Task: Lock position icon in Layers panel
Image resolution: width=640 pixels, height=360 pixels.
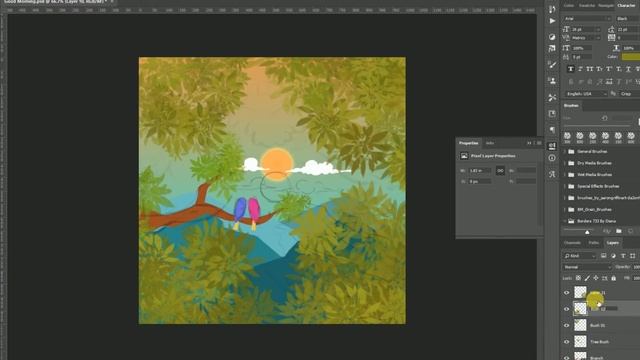Action: pos(596,278)
